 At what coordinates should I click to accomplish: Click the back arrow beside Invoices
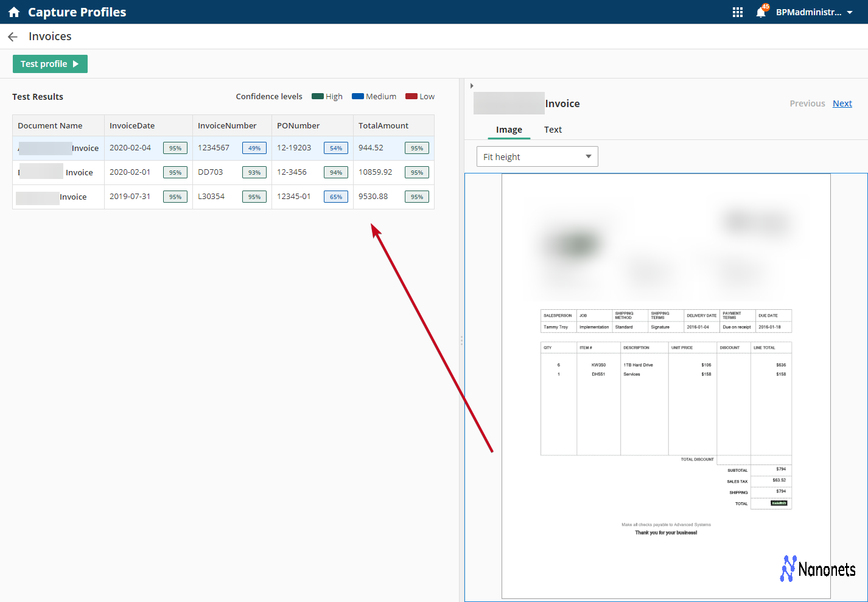(x=12, y=37)
